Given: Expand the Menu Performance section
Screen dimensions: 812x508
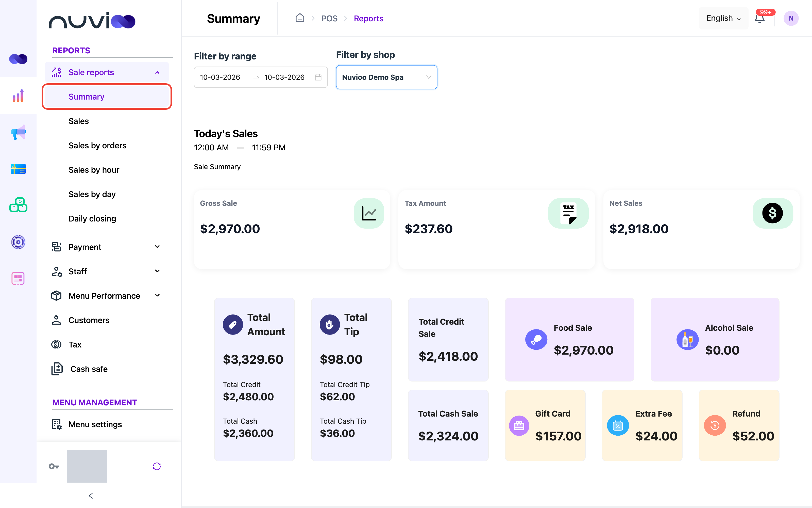Looking at the screenshot, I should coord(107,296).
